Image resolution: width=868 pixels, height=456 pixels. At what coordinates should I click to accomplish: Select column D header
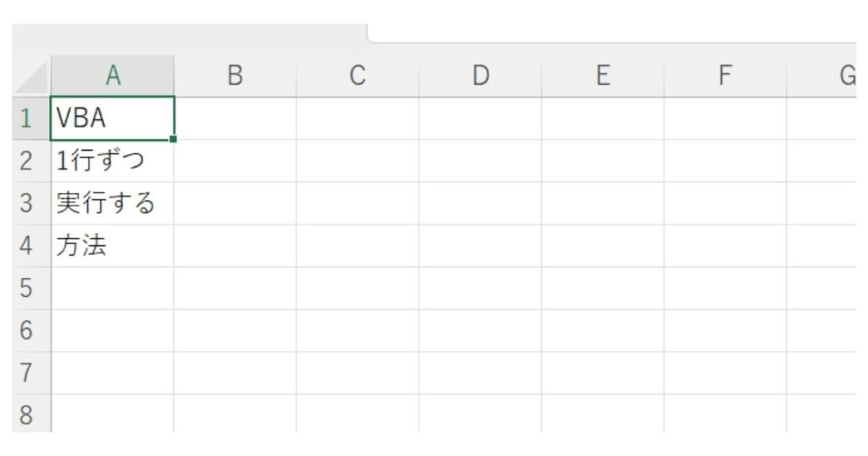coord(480,76)
